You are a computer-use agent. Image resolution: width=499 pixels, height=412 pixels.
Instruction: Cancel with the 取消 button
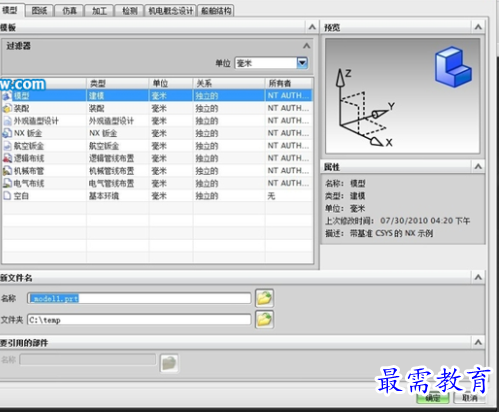pyautogui.click(x=469, y=398)
